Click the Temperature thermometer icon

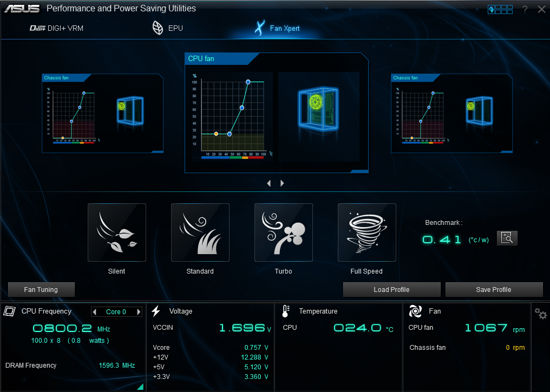coord(286,311)
